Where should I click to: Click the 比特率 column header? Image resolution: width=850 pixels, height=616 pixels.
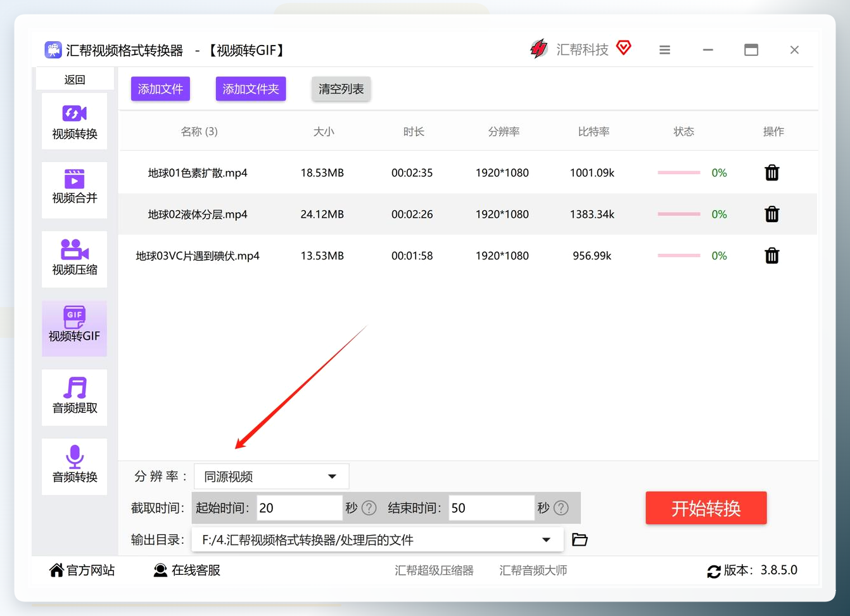click(x=593, y=132)
